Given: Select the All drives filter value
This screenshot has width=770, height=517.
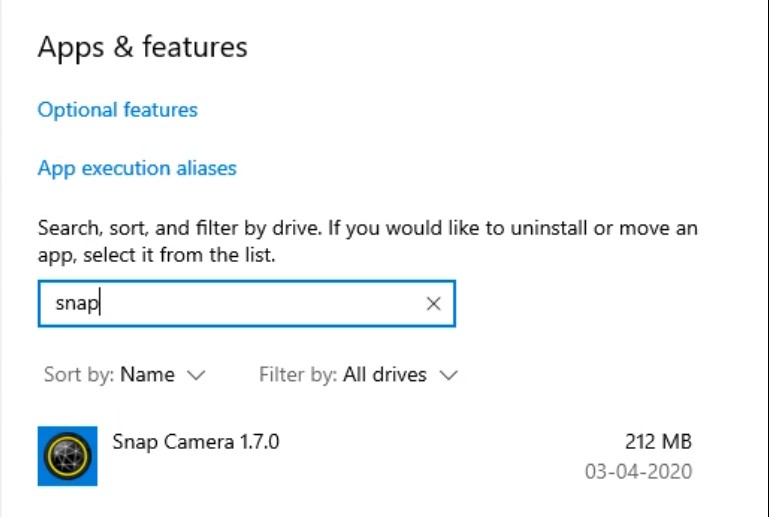Looking at the screenshot, I should coord(385,375).
